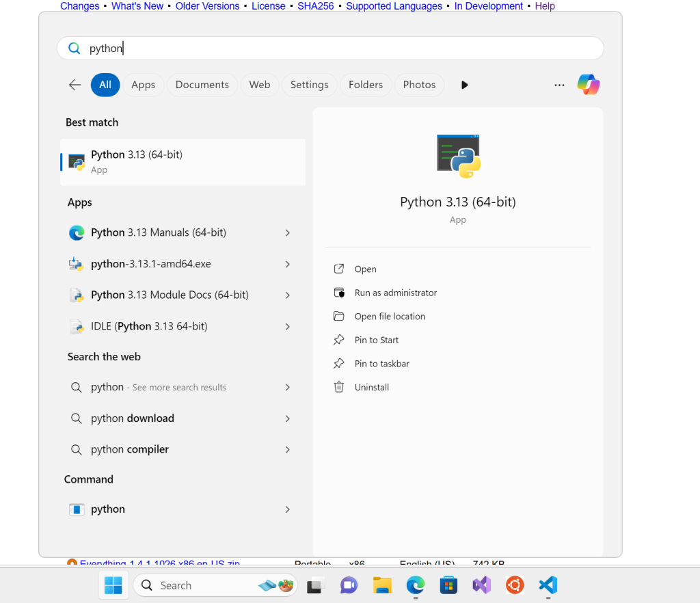Expand the python command chevron
The width and height of the screenshot is (700, 603).
tap(288, 509)
